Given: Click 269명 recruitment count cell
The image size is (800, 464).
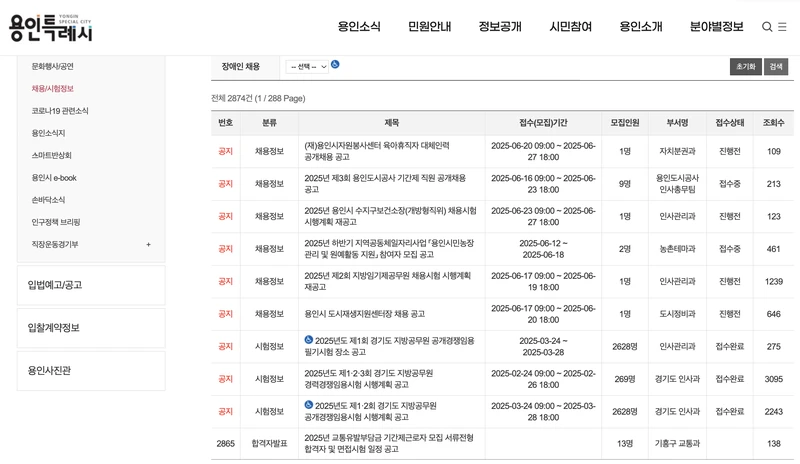Looking at the screenshot, I should tap(625, 379).
